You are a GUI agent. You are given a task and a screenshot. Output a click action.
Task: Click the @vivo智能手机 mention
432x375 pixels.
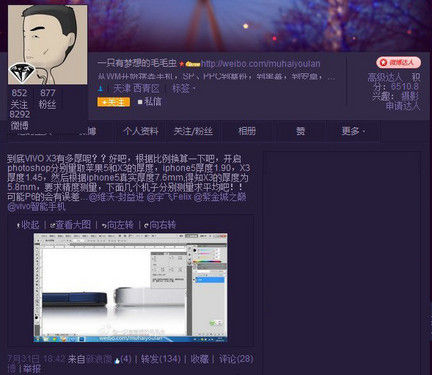pos(36,207)
